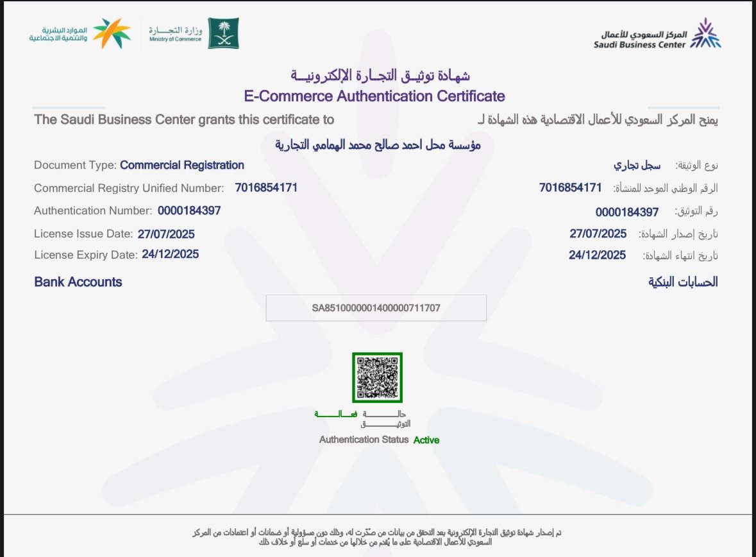Click the Bank Accounts English heading
This screenshot has width=756, height=557.
(78, 282)
